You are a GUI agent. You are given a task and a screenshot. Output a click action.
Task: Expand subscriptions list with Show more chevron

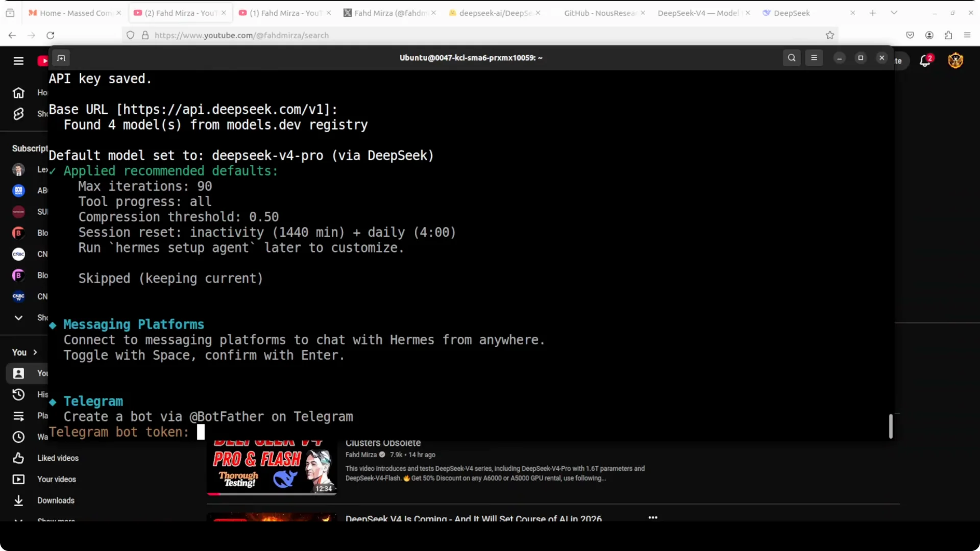(18, 318)
